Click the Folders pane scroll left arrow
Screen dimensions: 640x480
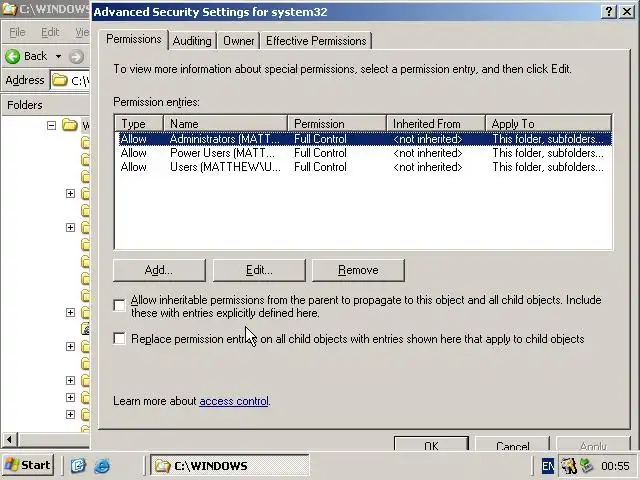point(9,440)
